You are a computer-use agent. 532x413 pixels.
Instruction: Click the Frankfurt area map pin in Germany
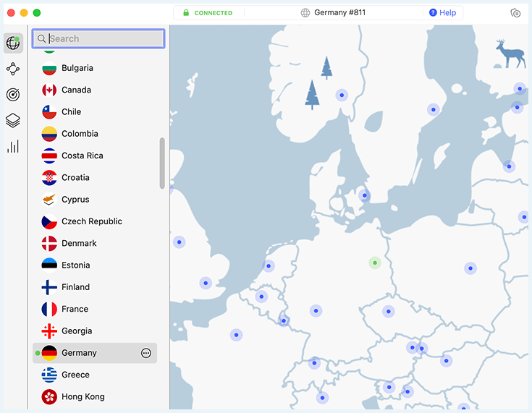[316, 311]
